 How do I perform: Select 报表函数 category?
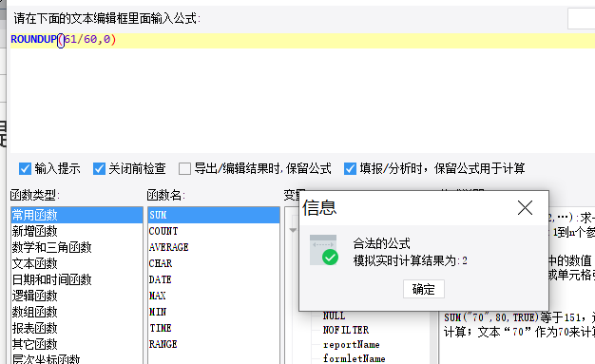77,328
